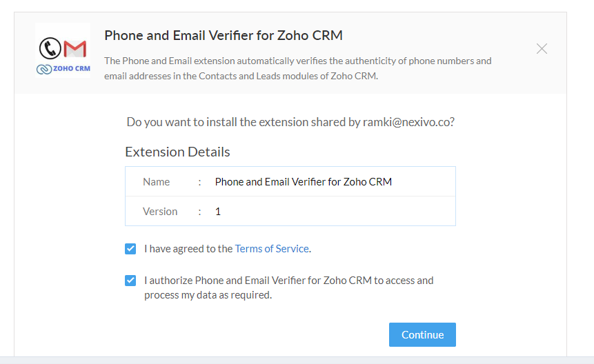594x364 pixels.
Task: Click the red Gmail M icon
Action: tap(75, 49)
